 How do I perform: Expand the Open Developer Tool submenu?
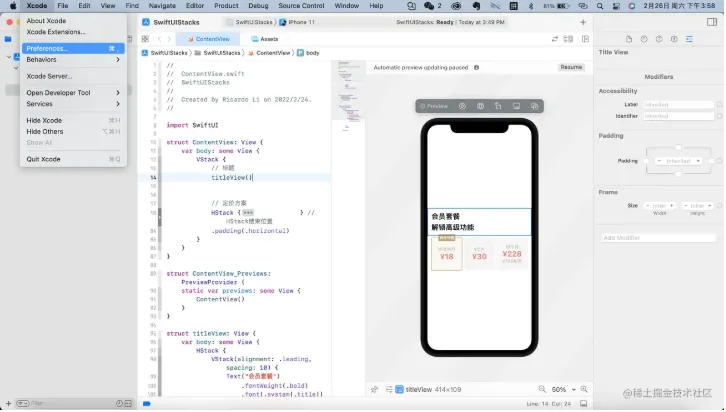click(x=73, y=93)
